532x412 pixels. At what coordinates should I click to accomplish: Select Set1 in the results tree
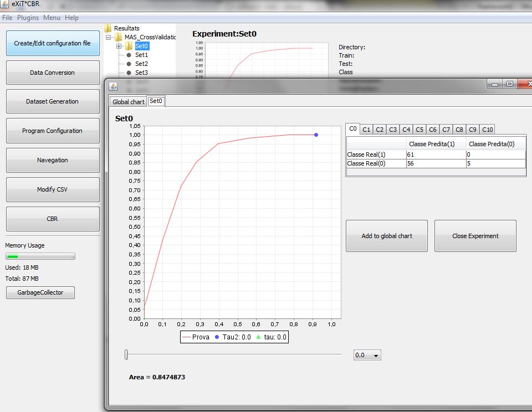[x=141, y=55]
